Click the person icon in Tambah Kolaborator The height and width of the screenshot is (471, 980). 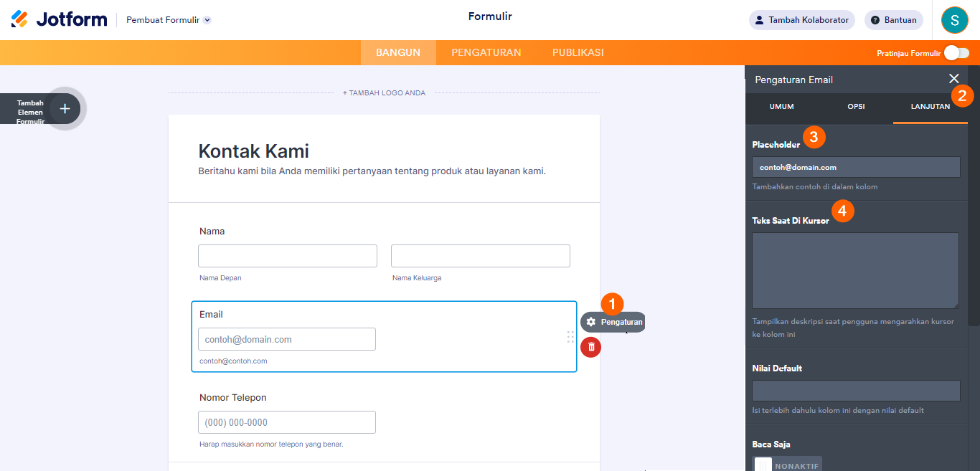pyautogui.click(x=759, y=20)
